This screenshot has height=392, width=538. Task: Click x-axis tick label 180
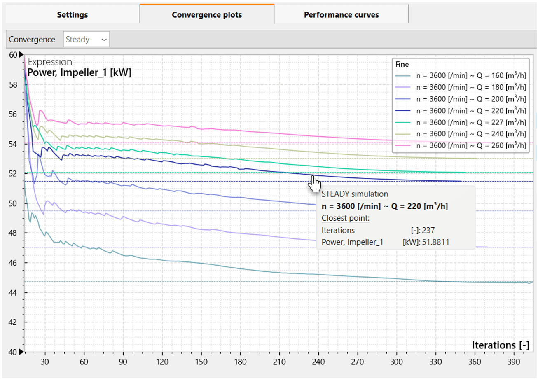pyautogui.click(x=240, y=362)
